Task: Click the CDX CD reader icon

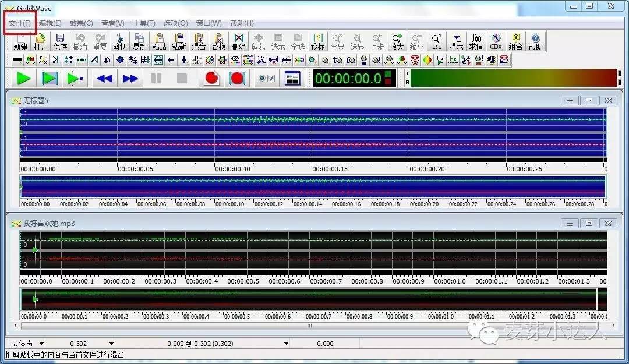Action: coord(496,42)
